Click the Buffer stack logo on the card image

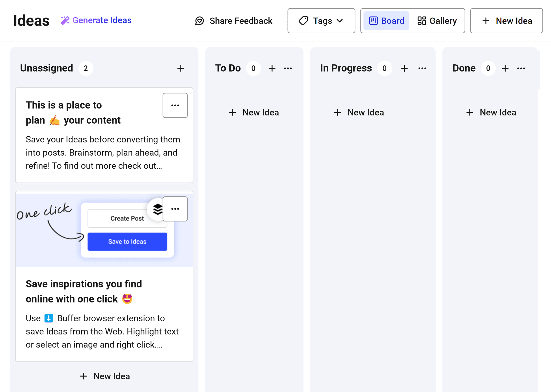tap(157, 209)
